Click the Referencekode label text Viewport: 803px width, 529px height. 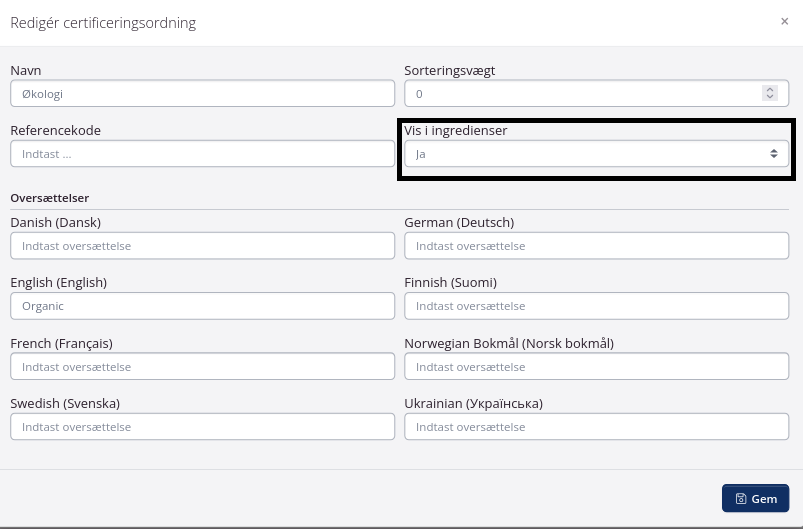pos(55,131)
